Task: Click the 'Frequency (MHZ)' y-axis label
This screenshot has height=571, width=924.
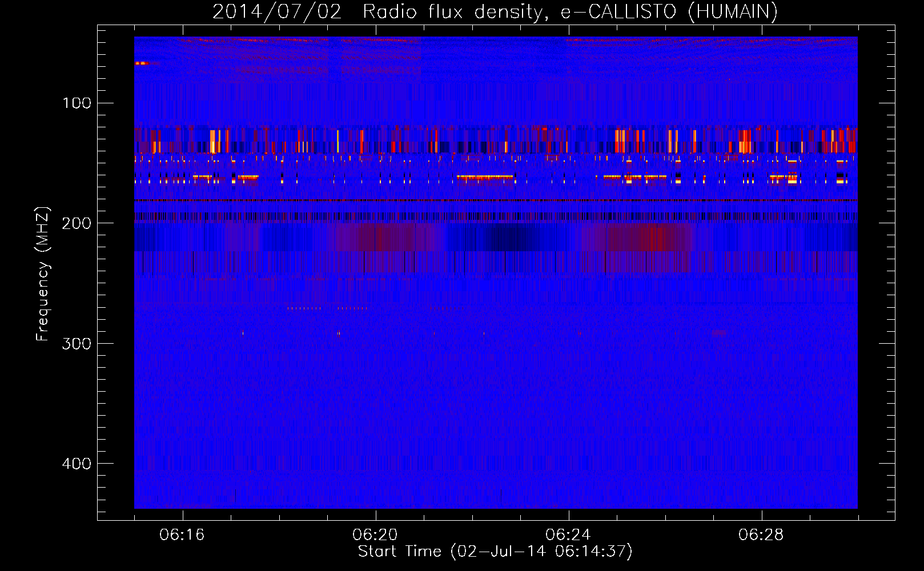Action: tap(43, 274)
